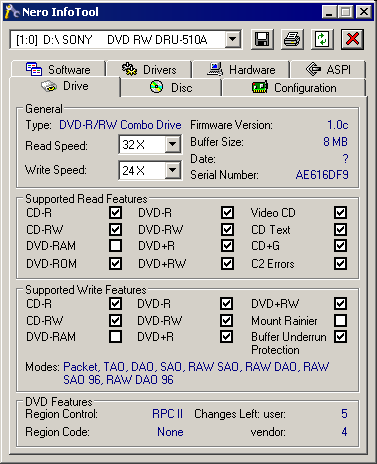Toggle CD-R write feature checkbox
This screenshot has height=464, width=377.
(x=115, y=304)
